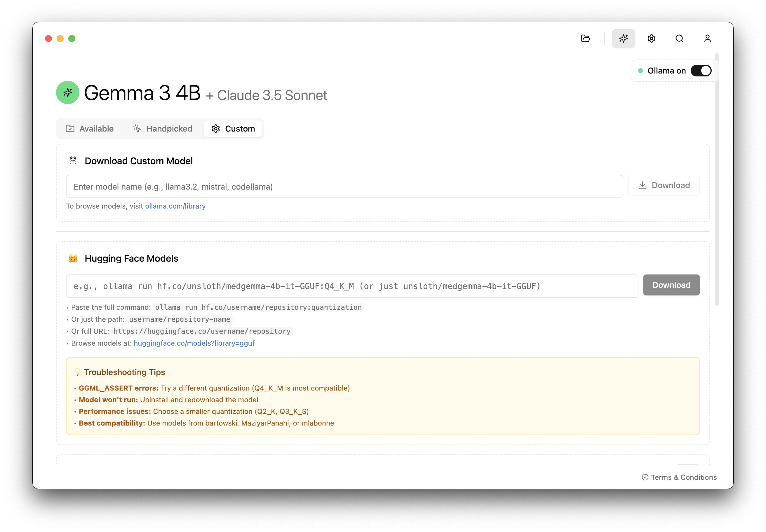Click the search magnifier icon
This screenshot has height=532, width=766.
pyautogui.click(x=679, y=39)
